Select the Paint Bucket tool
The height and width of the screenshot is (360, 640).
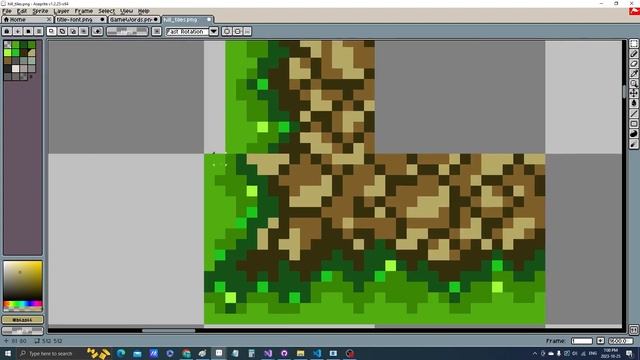point(633,104)
